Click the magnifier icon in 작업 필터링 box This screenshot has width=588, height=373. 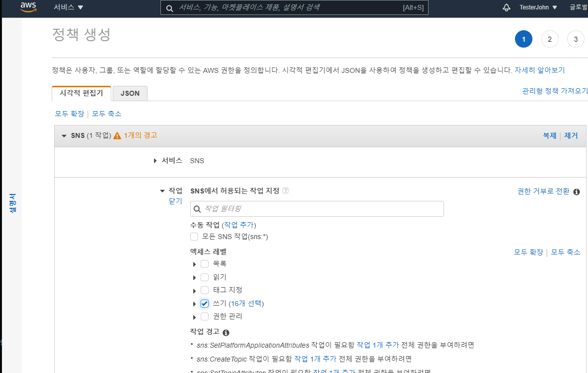coord(197,209)
